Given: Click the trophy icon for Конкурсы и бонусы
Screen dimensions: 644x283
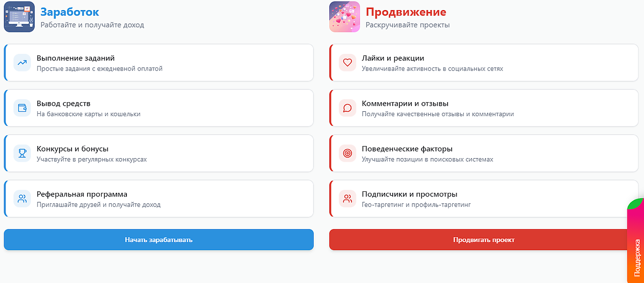Looking at the screenshot, I should tap(22, 153).
